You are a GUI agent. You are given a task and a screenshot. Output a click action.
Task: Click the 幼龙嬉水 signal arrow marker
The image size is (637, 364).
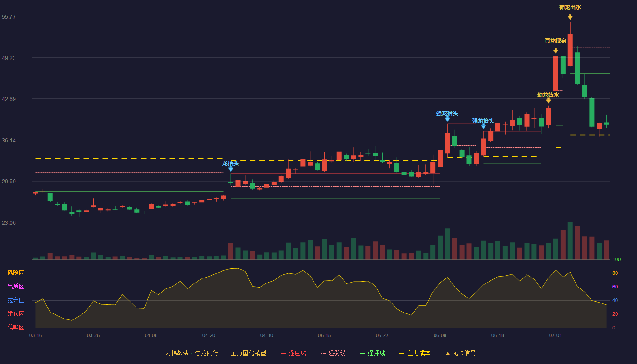point(548,101)
